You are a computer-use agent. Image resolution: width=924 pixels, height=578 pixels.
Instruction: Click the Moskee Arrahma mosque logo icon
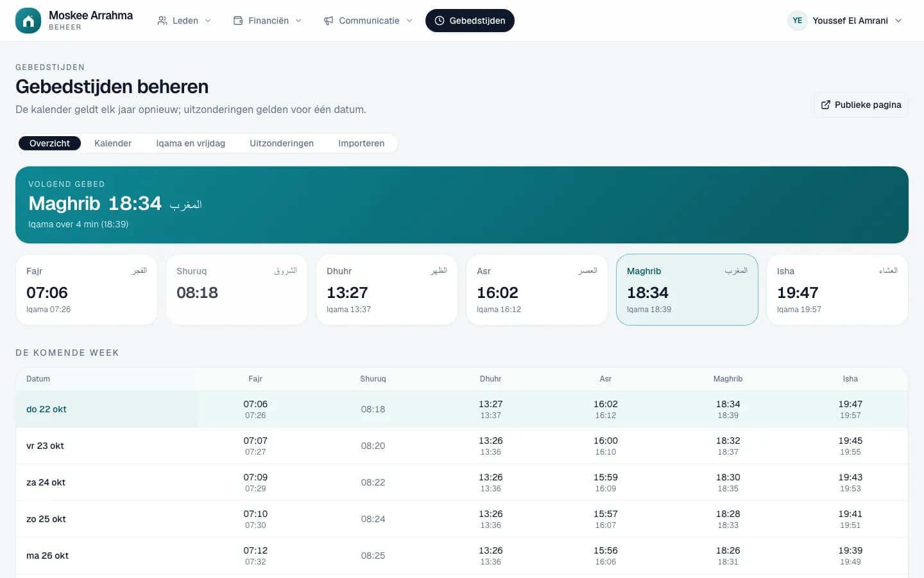point(28,21)
